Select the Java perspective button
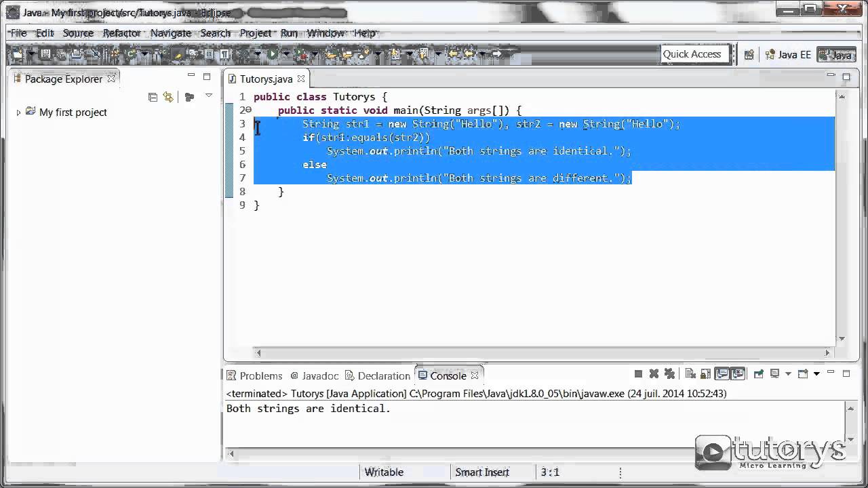868x488 pixels. click(835, 55)
